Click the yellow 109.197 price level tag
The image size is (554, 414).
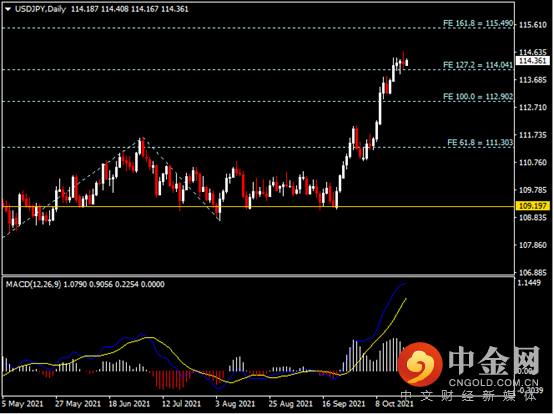pos(532,206)
